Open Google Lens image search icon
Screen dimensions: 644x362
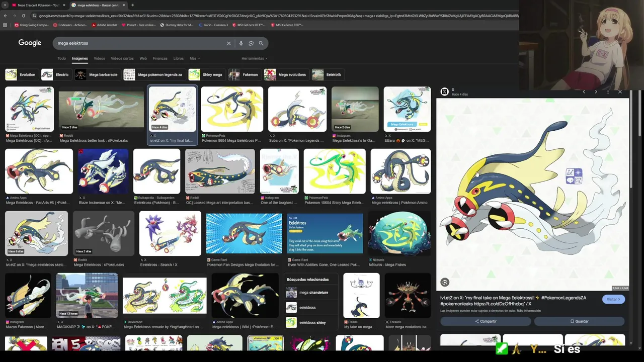tap(251, 43)
